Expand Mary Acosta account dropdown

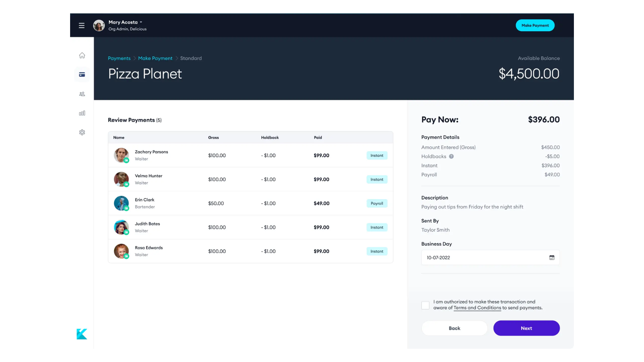(141, 22)
